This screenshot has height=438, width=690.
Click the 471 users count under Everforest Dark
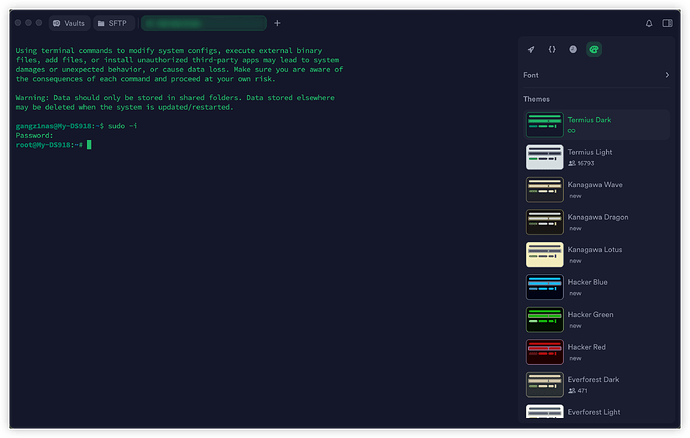pos(582,391)
